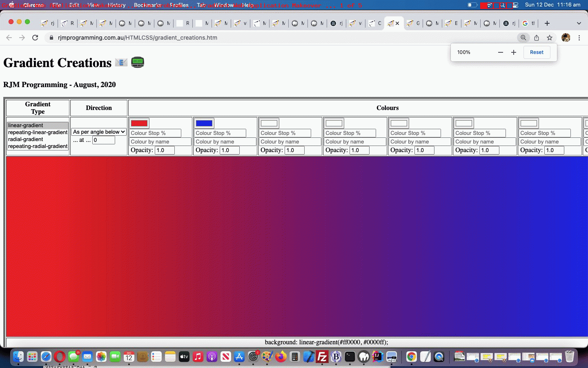Open the File menu

click(57, 5)
